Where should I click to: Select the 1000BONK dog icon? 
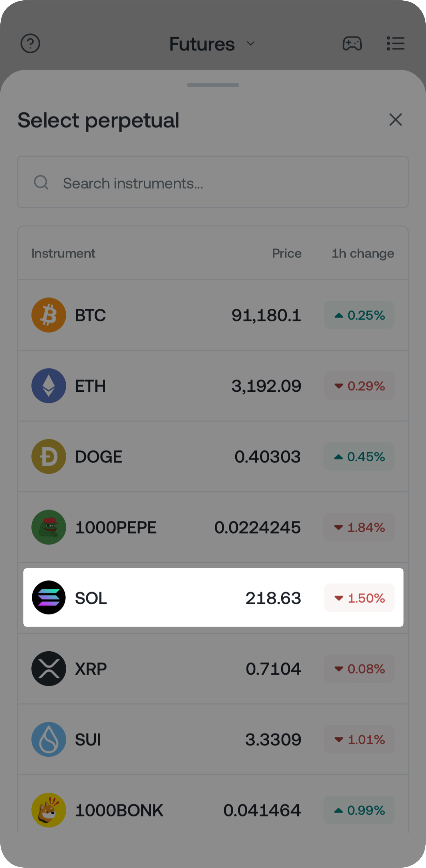49,810
